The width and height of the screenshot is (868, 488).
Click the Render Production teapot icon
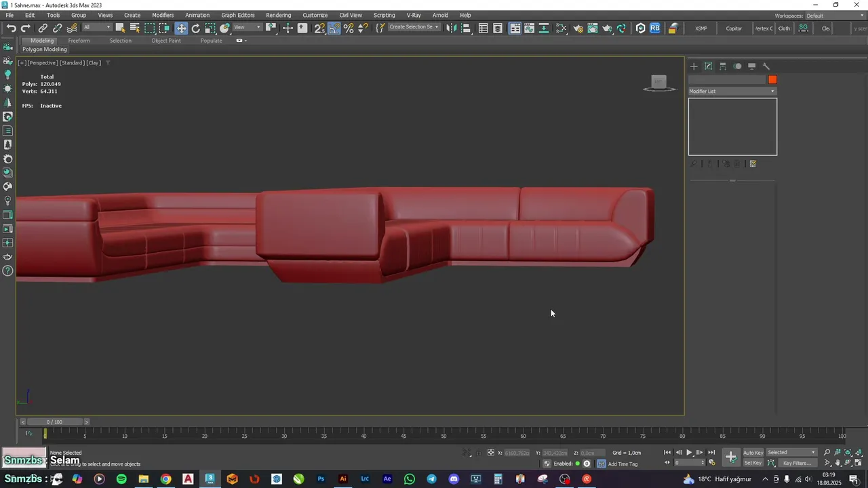click(x=608, y=28)
